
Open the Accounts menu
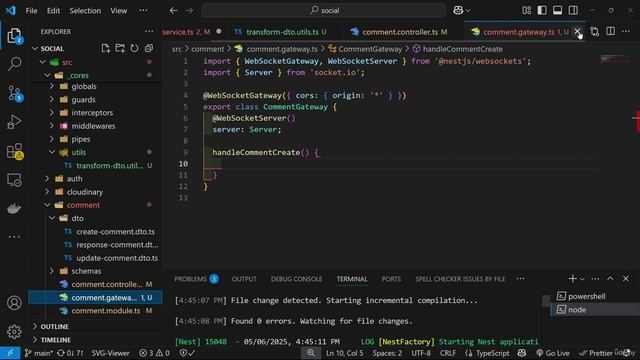[x=14, y=303]
